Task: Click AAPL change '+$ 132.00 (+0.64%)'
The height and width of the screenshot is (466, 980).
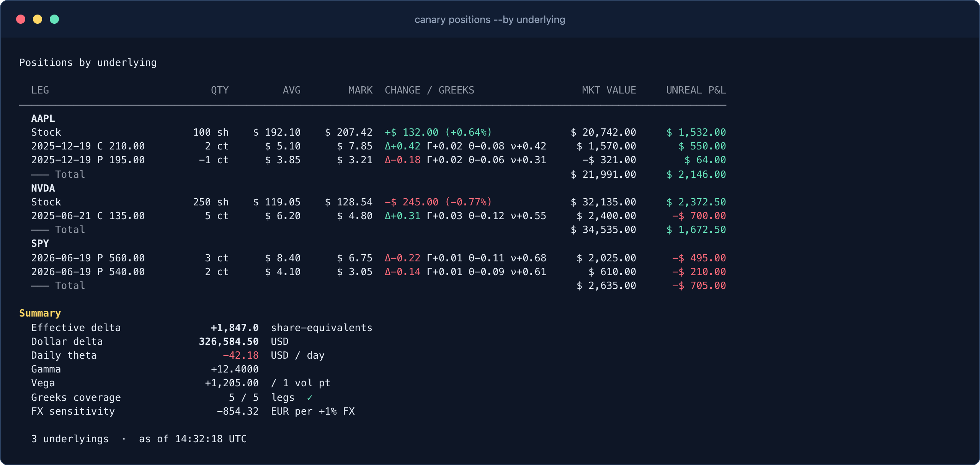Action: 438,132
